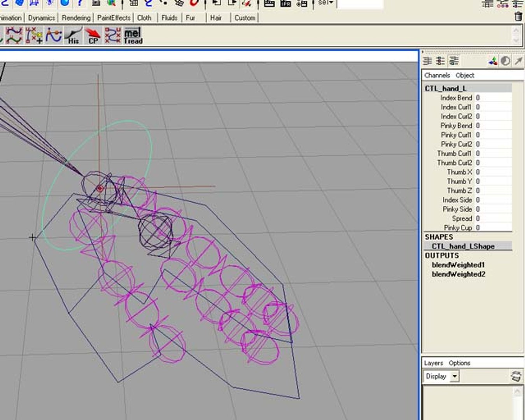Image resolution: width=525 pixels, height=420 pixels.
Task: Switch to the PaintEffects shelf tab
Action: tap(114, 18)
